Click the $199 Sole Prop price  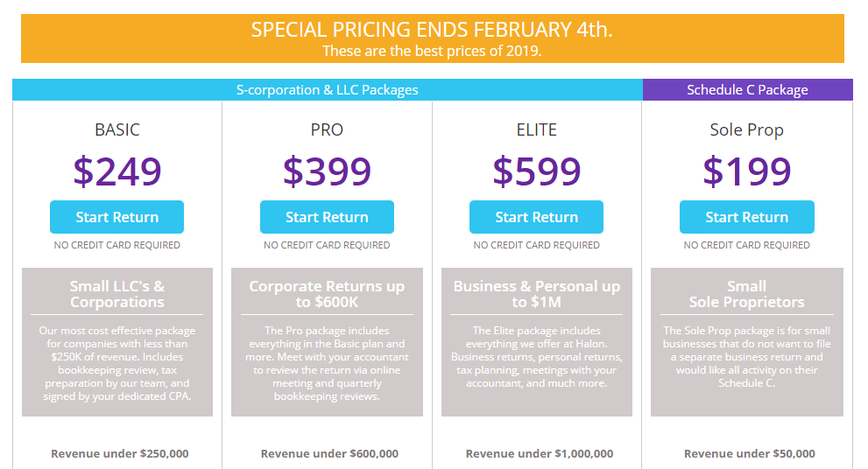pos(747,171)
